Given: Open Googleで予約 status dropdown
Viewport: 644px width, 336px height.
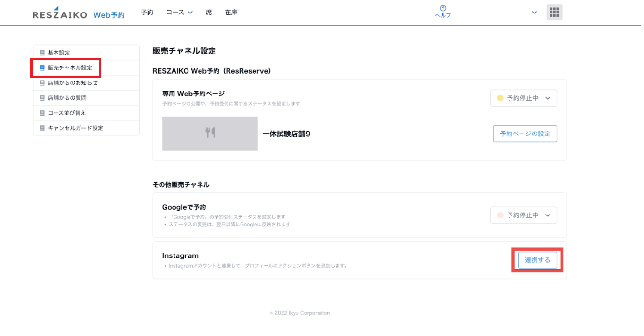Looking at the screenshot, I should [x=523, y=215].
